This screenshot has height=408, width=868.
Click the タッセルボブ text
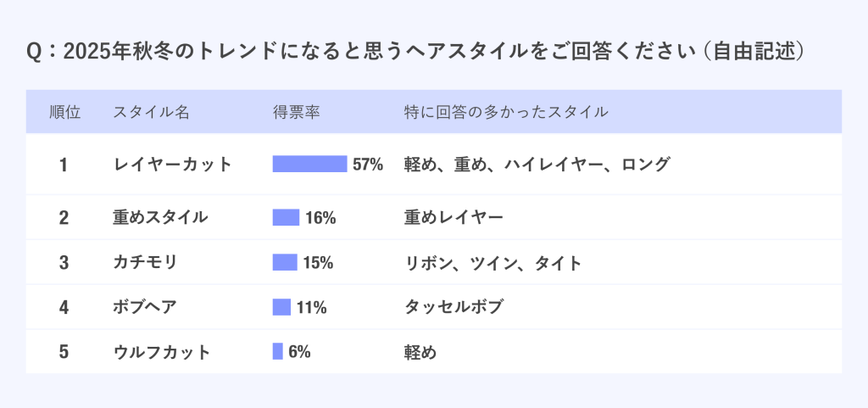click(x=454, y=307)
